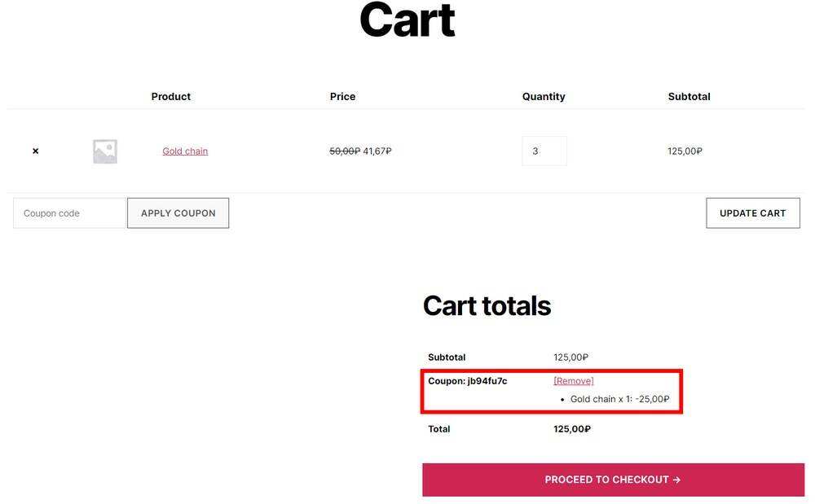
Task: Click the Subtotal column header
Action: point(689,96)
